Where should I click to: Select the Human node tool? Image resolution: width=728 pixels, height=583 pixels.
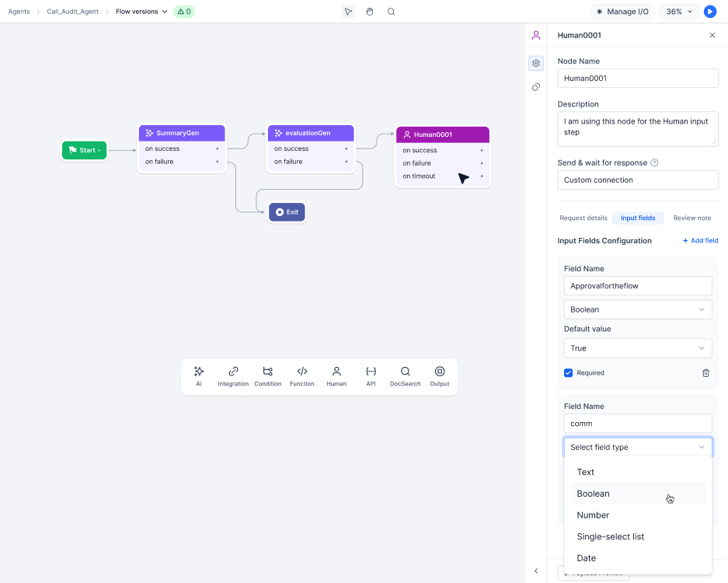[x=336, y=376]
